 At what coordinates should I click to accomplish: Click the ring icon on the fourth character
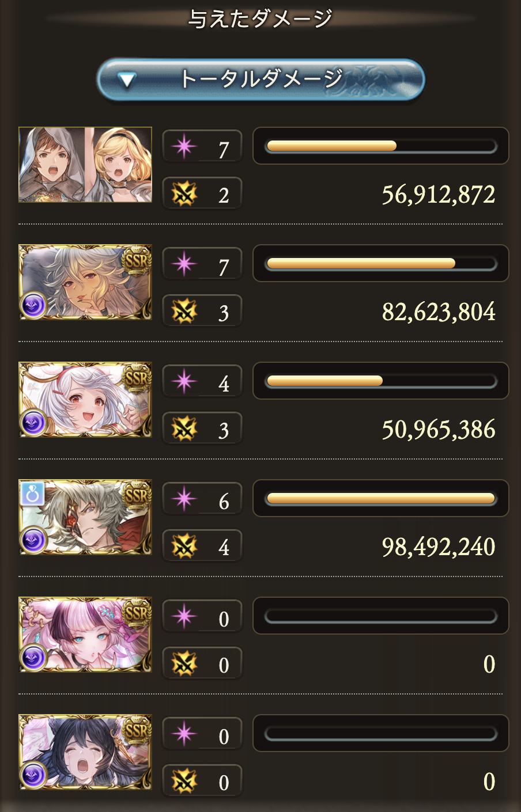pos(32,494)
